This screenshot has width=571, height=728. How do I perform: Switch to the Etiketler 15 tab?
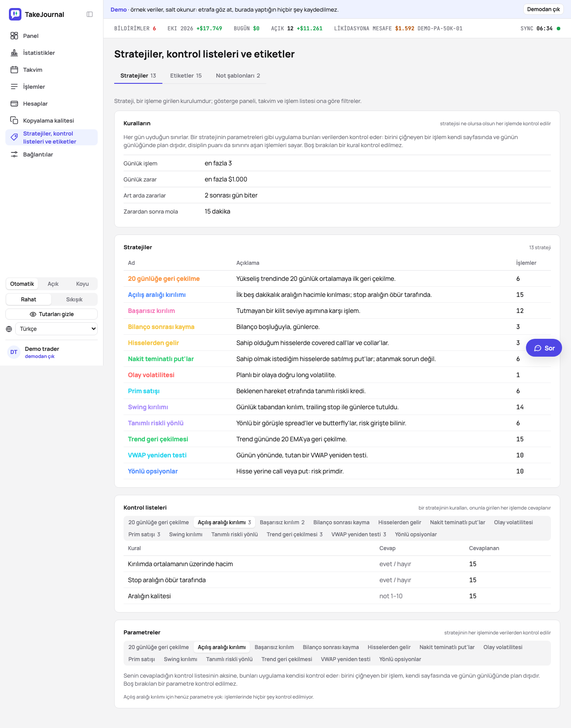[186, 76]
